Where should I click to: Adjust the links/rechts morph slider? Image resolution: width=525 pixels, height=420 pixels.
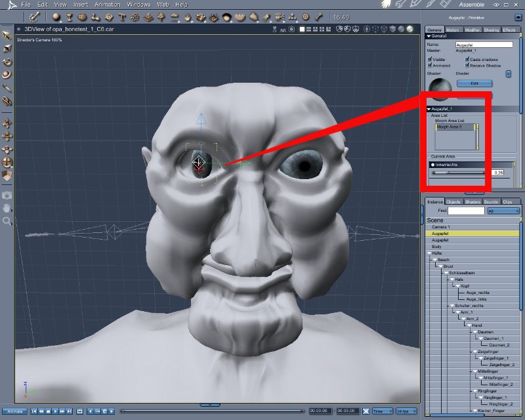[459, 173]
